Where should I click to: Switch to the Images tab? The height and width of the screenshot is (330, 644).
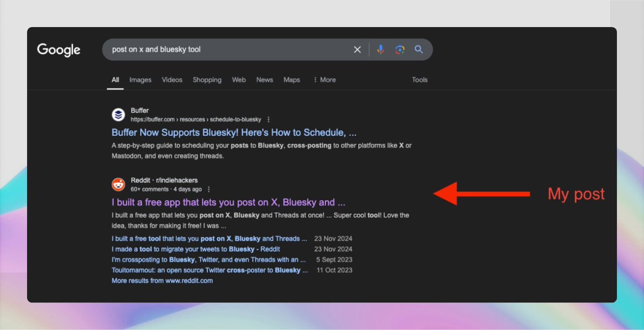[x=141, y=80]
